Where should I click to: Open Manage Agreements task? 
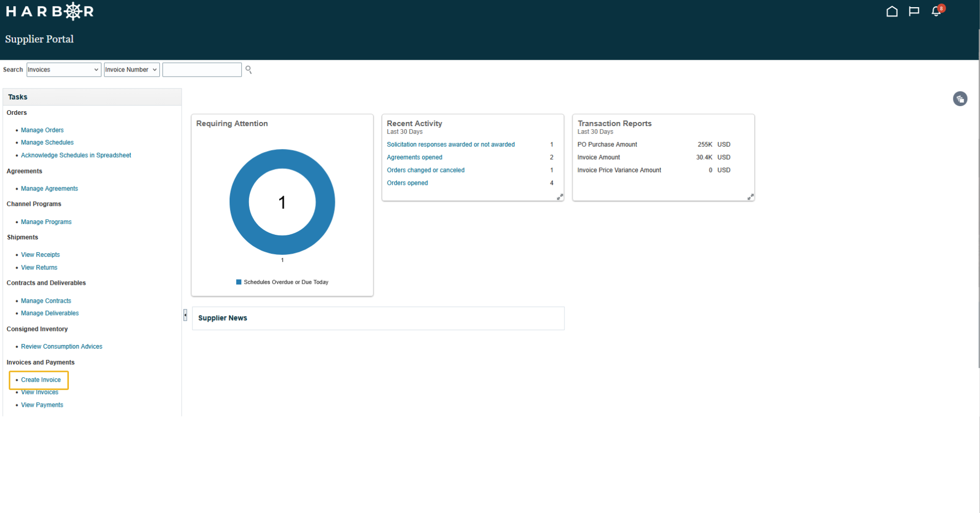tap(50, 188)
